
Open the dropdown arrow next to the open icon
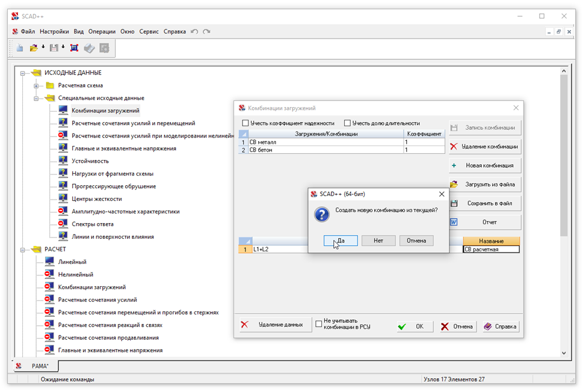[43, 47]
